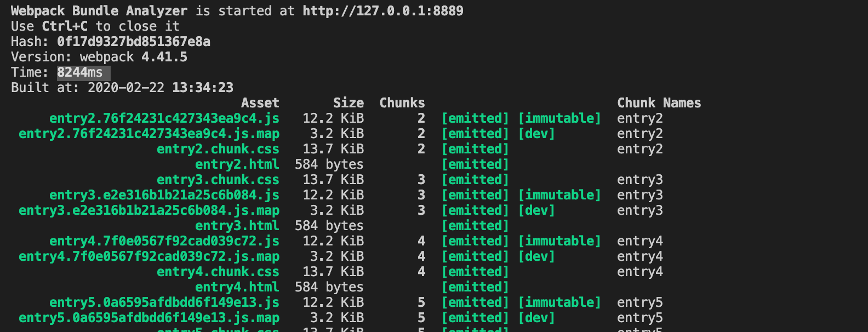Click the hash value 0f17d9327bd851367e8a
Image resolution: width=868 pixels, height=332 pixels.
tap(133, 42)
